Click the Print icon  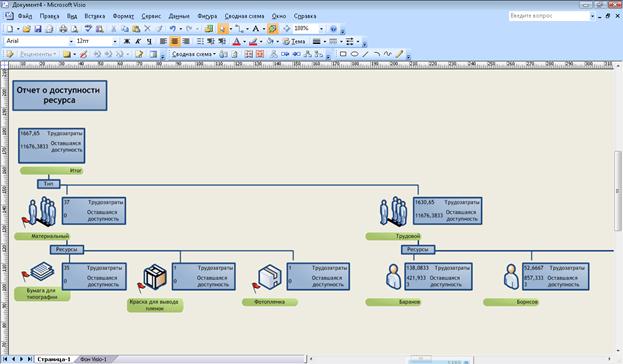click(x=63, y=29)
